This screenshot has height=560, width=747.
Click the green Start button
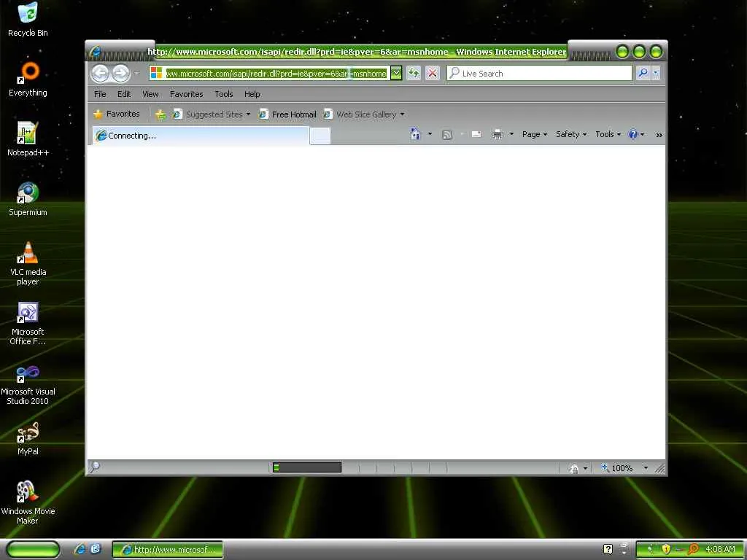click(x=33, y=550)
